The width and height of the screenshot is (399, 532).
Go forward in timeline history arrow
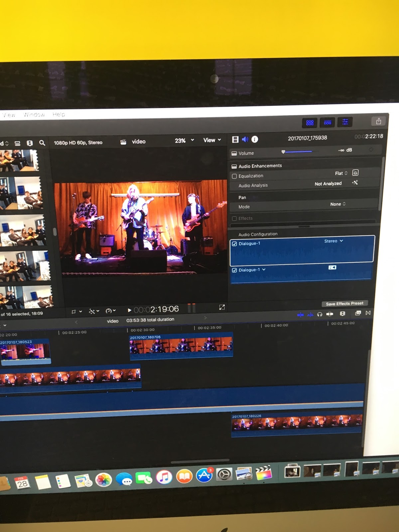point(205,318)
